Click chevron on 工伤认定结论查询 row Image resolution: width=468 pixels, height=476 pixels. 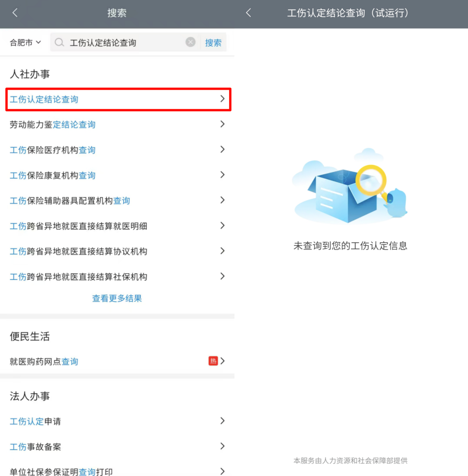(222, 99)
